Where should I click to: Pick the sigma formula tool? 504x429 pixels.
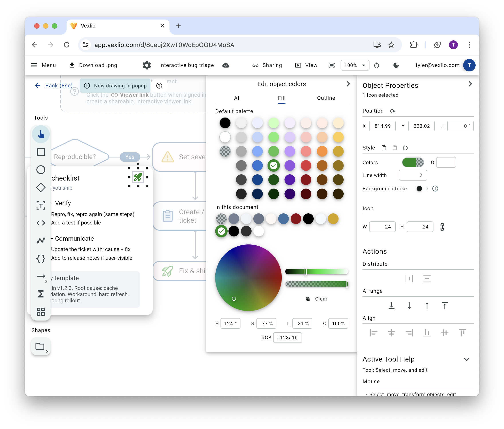pyautogui.click(x=41, y=294)
